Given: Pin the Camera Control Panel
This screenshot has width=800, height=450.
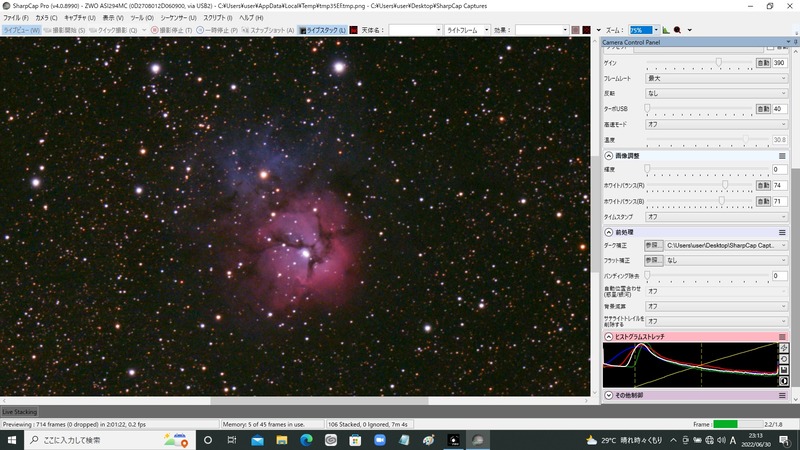Looking at the screenshot, I should click(x=795, y=42).
